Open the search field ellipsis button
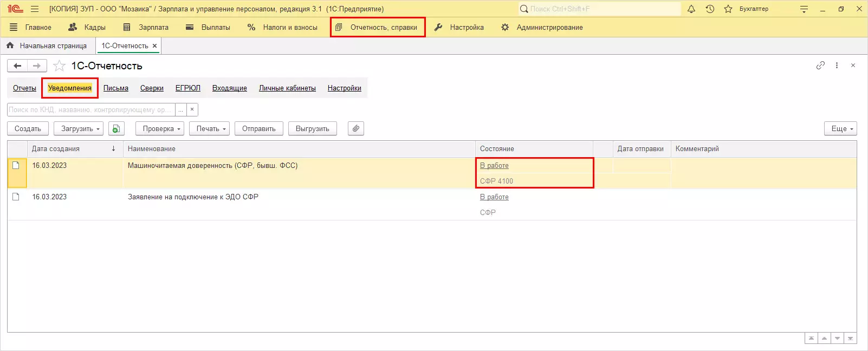Viewport: 868px width, 351px height. pos(181,109)
